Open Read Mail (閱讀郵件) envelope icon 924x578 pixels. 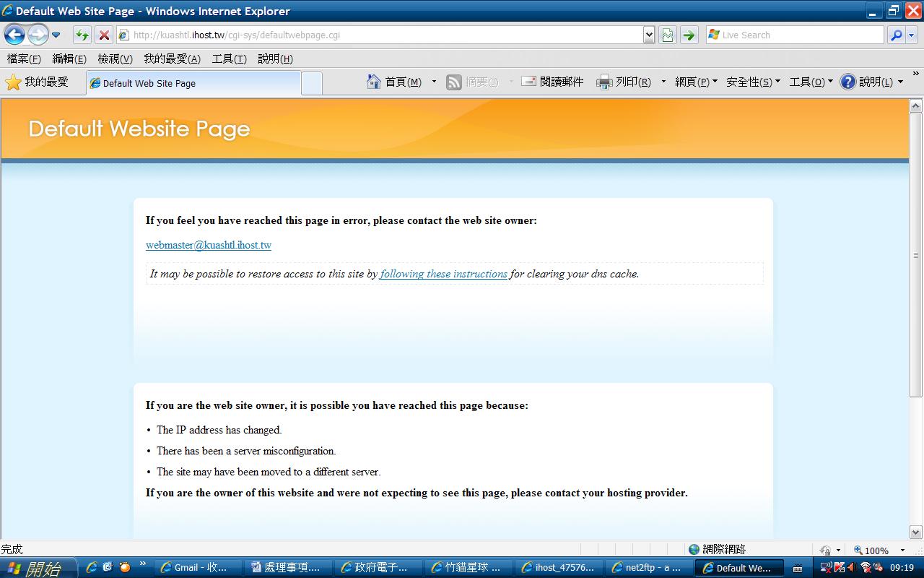pyautogui.click(x=529, y=82)
